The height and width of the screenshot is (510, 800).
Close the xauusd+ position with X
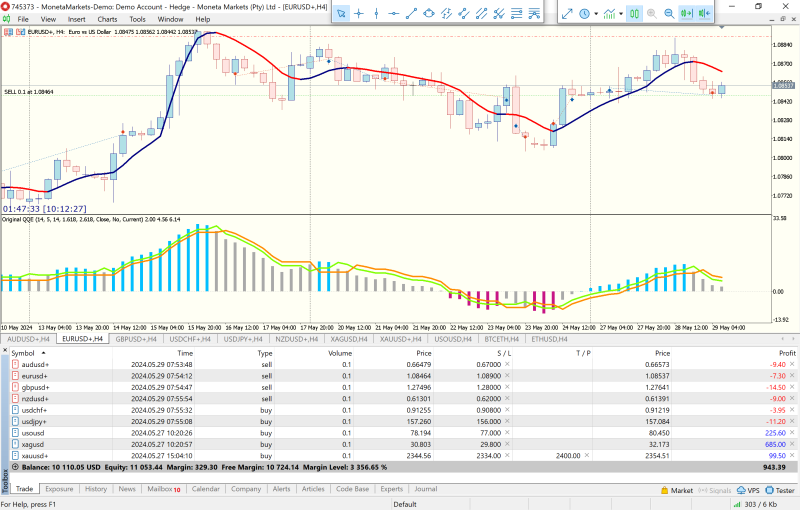click(x=793, y=455)
